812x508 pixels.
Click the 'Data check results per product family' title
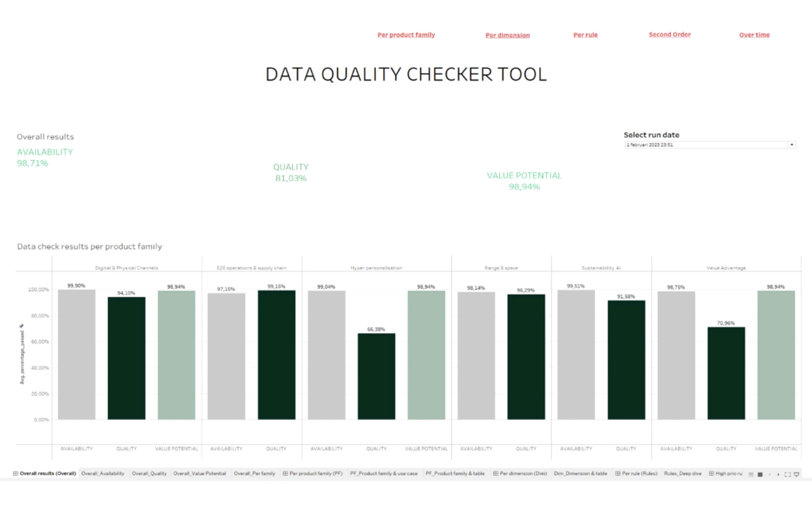[89, 246]
